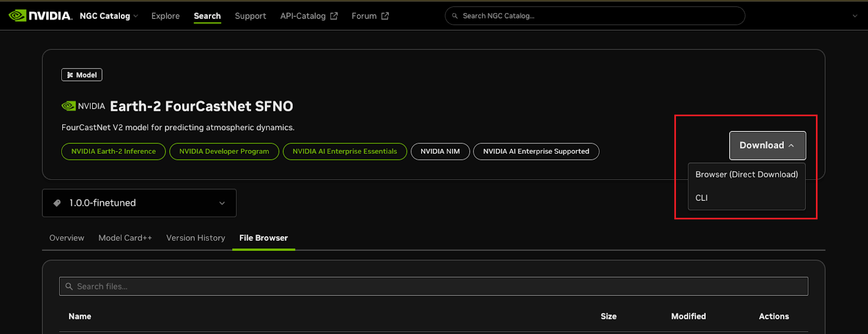This screenshot has width=868, height=334.
Task: Click the Actions column header
Action: (774, 316)
